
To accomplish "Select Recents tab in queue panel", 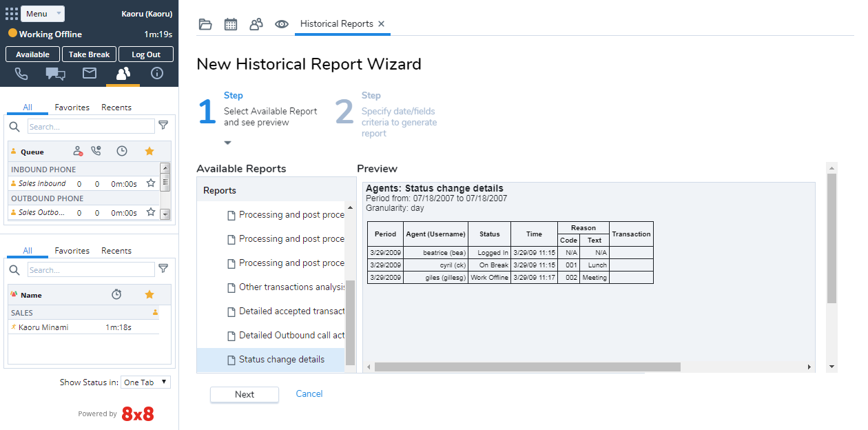I will [x=116, y=107].
